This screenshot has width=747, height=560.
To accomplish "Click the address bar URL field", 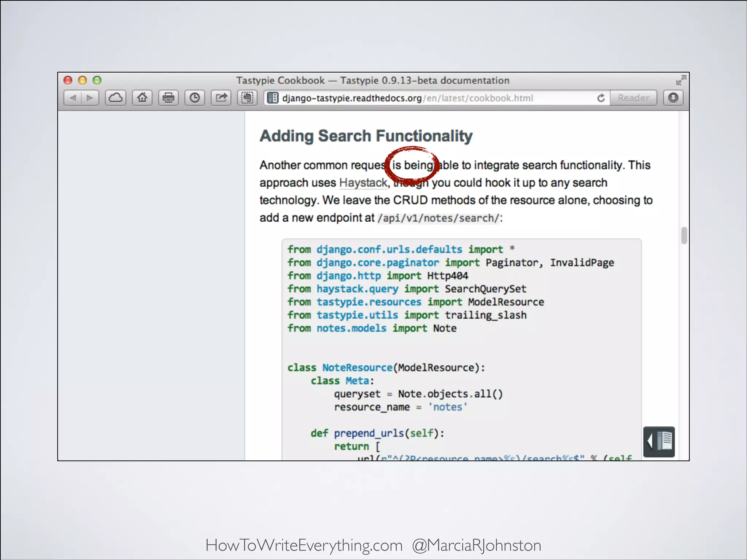I will coord(436,98).
